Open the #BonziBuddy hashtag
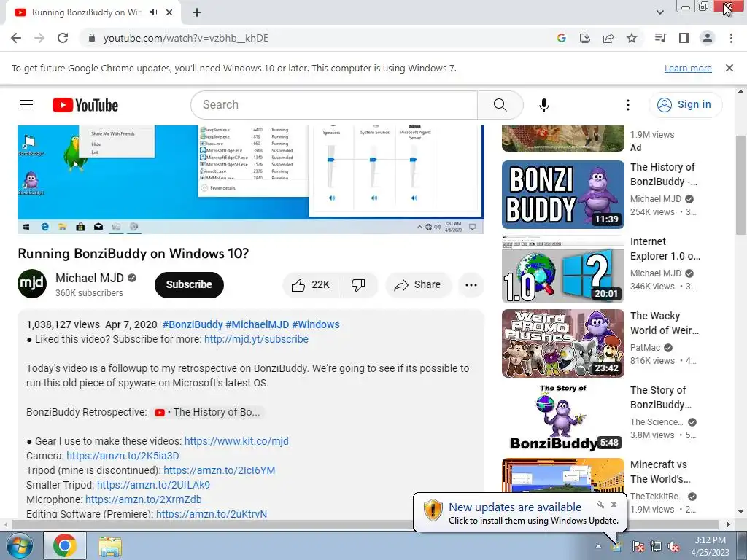The image size is (747, 560). click(x=193, y=324)
